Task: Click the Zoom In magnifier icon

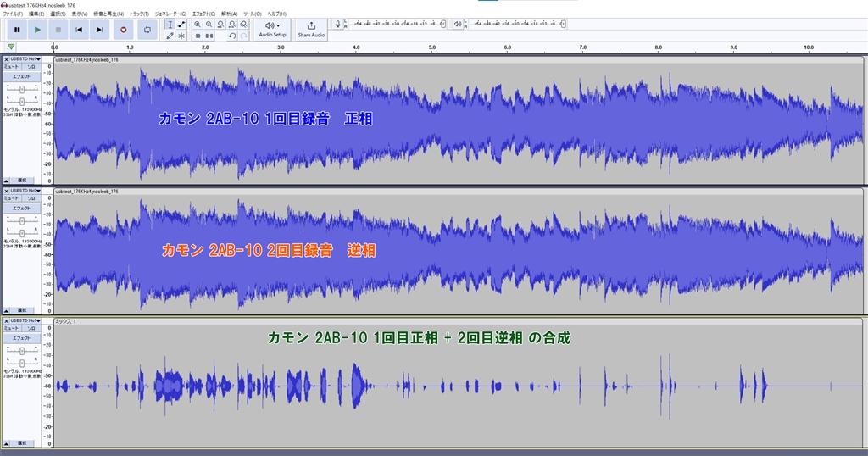Action: tap(198, 25)
